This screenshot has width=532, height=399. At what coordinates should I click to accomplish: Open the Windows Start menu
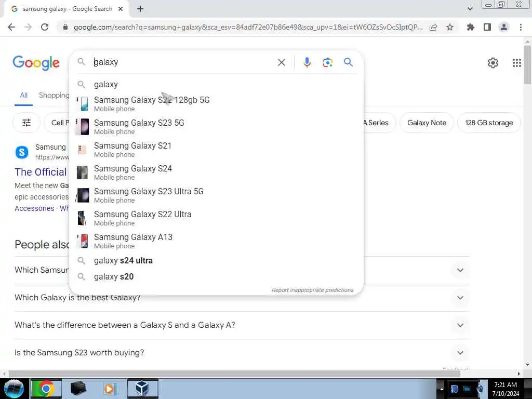click(x=13, y=389)
